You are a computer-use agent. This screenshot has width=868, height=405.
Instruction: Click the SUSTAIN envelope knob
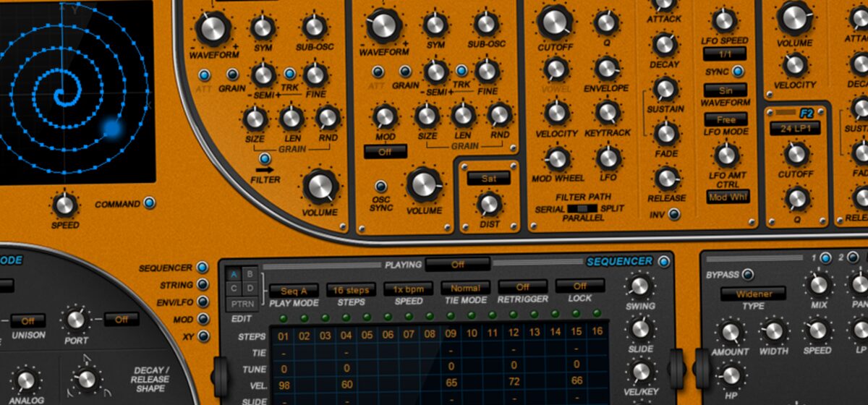665,89
